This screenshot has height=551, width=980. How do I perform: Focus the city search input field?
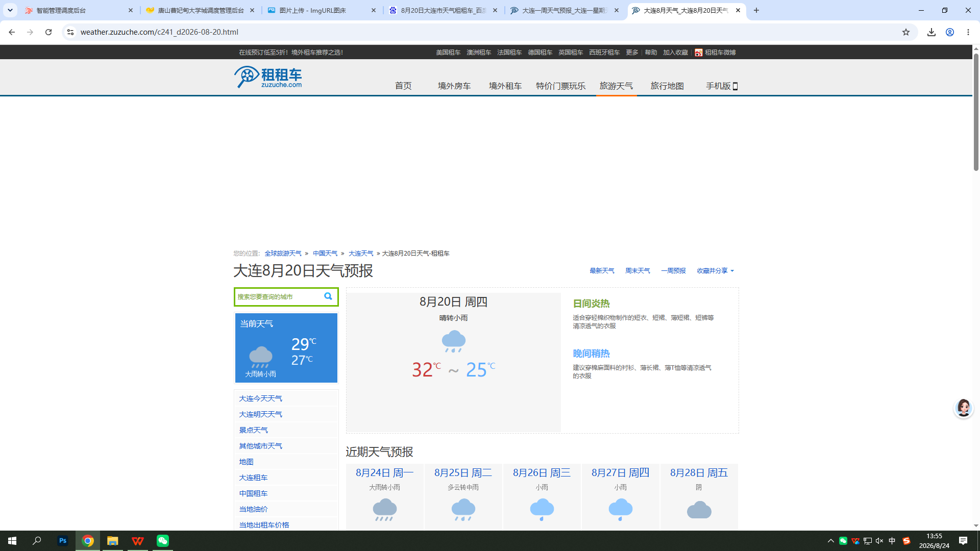coord(278,297)
